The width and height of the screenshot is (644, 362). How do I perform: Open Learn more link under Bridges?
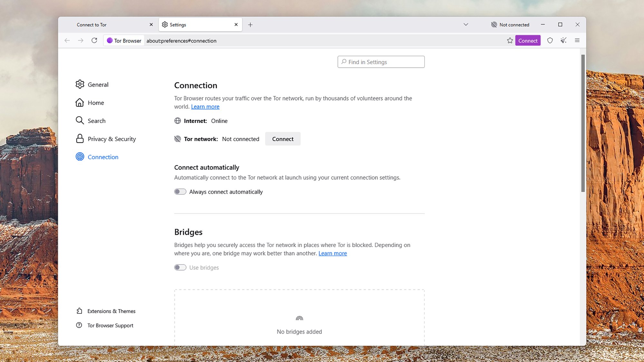coord(333,253)
